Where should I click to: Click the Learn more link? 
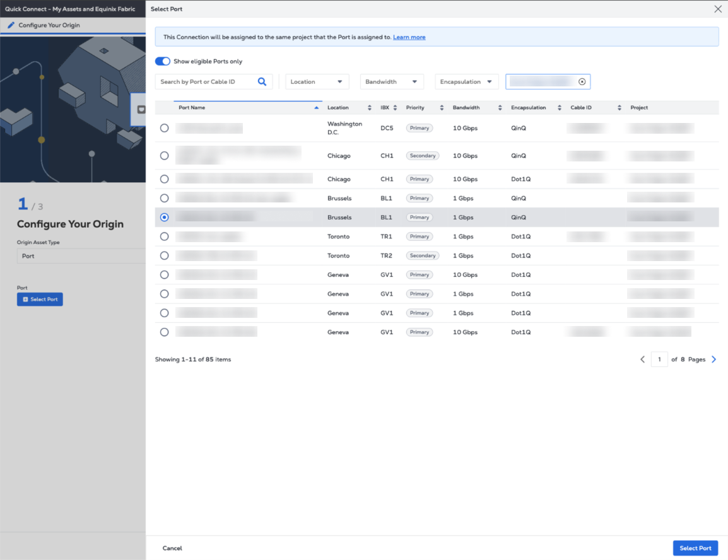tap(409, 37)
